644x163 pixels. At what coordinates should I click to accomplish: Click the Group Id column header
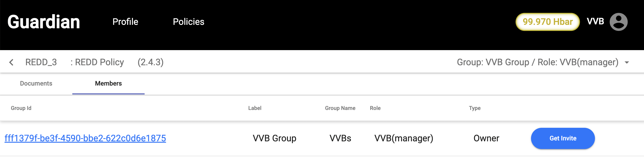click(21, 108)
